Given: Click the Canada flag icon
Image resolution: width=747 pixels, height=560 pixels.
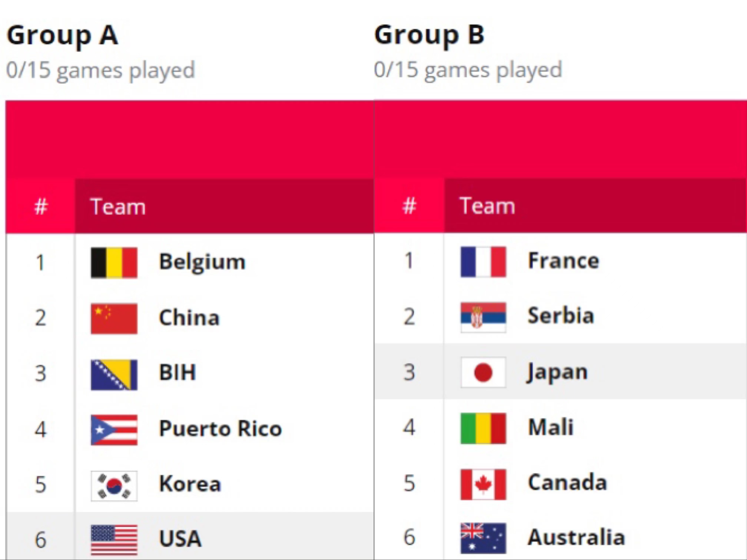Looking at the screenshot, I should (483, 484).
